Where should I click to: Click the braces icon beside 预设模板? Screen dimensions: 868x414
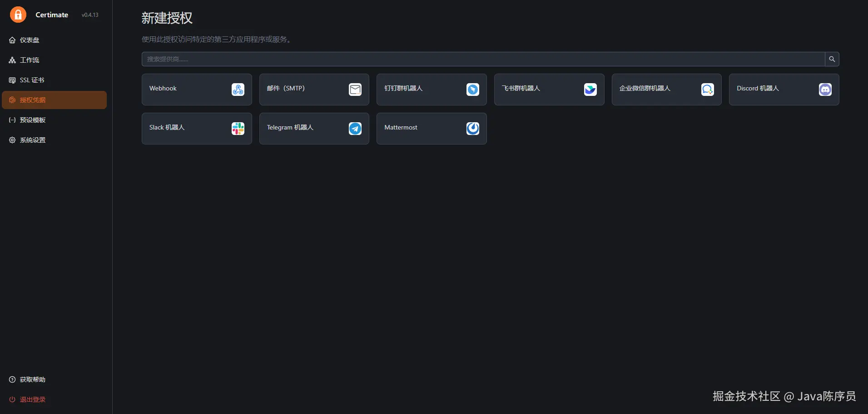[x=12, y=120]
